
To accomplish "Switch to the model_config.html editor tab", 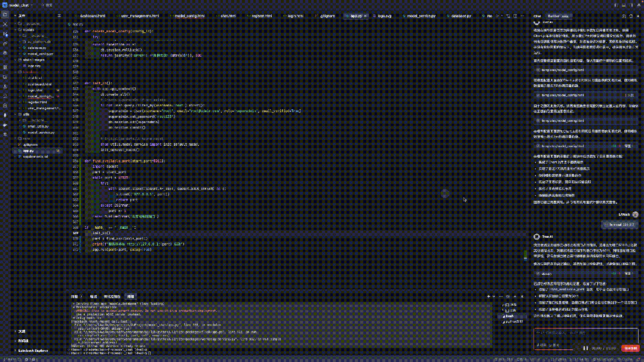I will pyautogui.click(x=189, y=16).
